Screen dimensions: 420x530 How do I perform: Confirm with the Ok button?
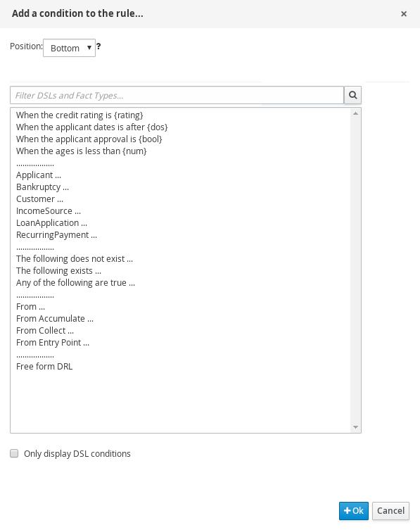point(354,511)
